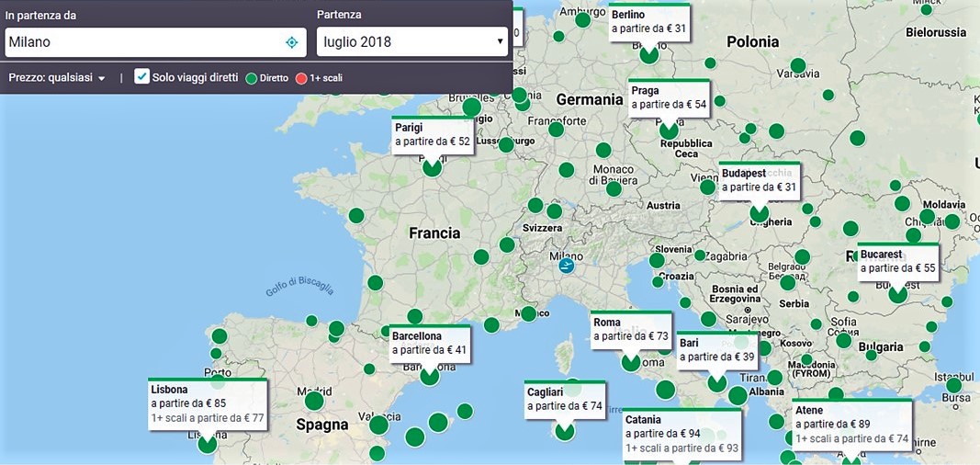Click the Budapest fare label

[759, 180]
